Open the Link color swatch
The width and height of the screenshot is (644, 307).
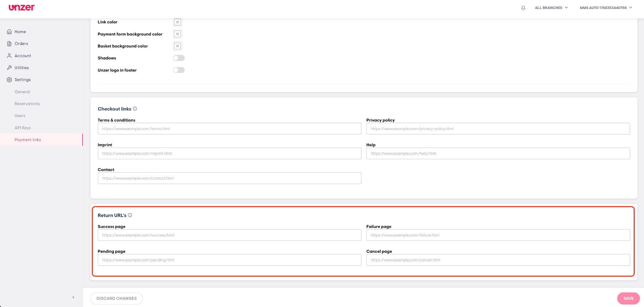click(x=178, y=22)
